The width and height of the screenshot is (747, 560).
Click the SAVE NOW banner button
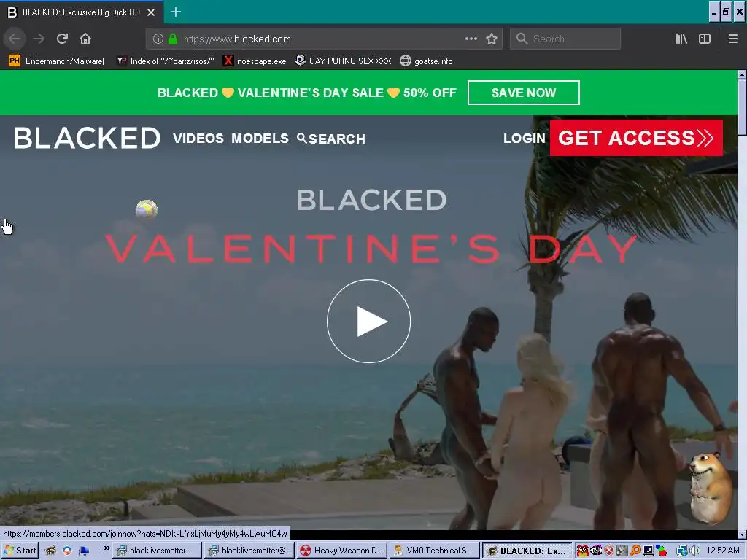(524, 93)
